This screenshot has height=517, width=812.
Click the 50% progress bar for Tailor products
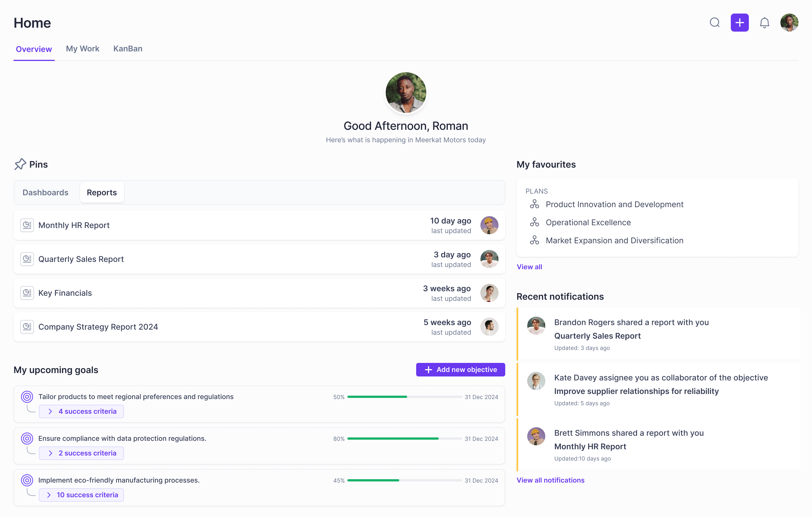tap(404, 397)
